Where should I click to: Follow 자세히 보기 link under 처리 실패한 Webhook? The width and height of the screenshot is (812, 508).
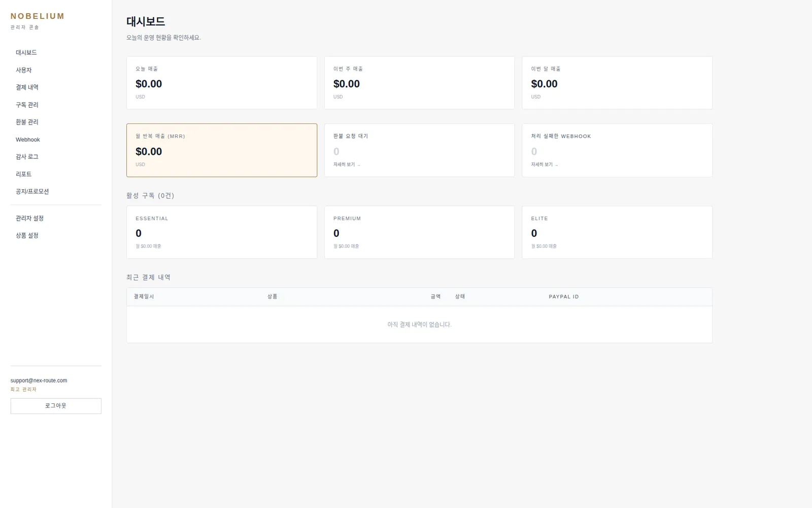pyautogui.click(x=545, y=165)
